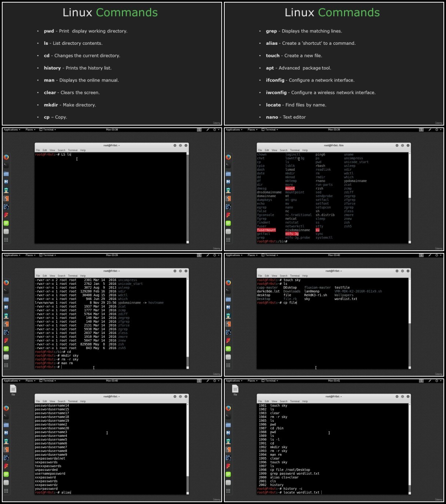Viewport: 446px width, 504px height.
Task: Open the Armitage dock icon on the 03:38 desktop
Action: point(6,190)
